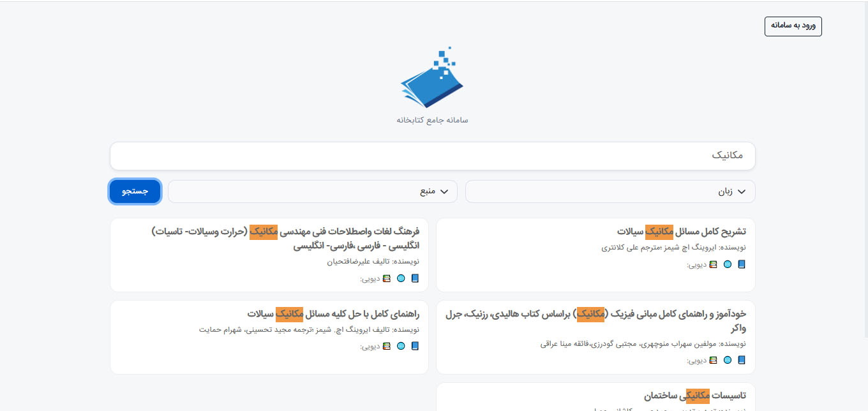This screenshot has width=868, height=411.
Task: Click globe icon in تشریح کامل مسائل card
Action: click(728, 264)
